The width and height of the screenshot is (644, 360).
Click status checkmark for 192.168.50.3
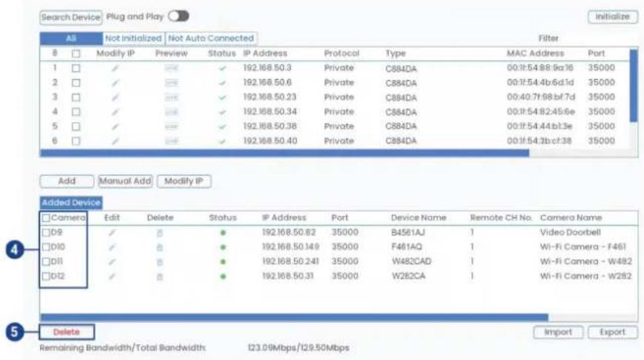click(x=222, y=69)
